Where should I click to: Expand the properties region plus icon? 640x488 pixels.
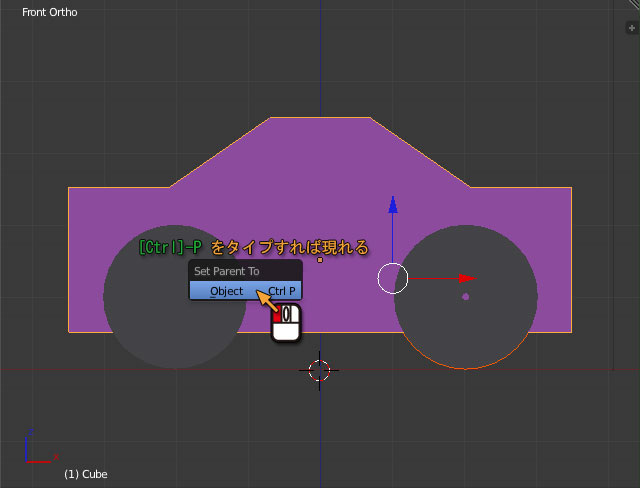click(631, 28)
